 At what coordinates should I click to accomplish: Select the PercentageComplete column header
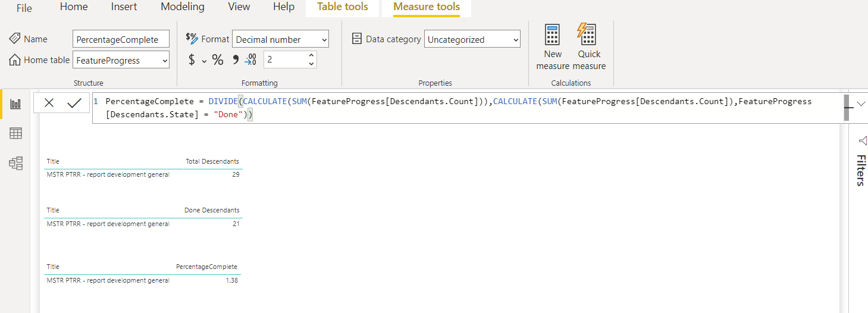tap(206, 267)
